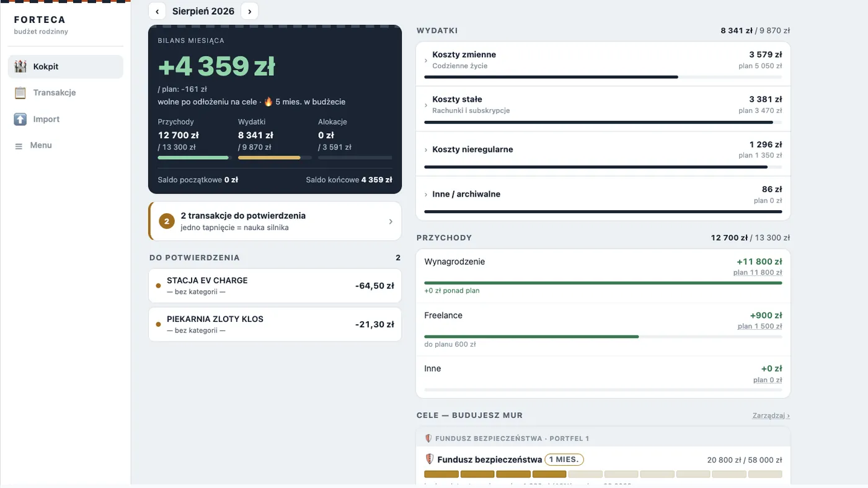This screenshot has width=868, height=488.
Task: Click Freelance income progress bar
Action: click(x=603, y=337)
